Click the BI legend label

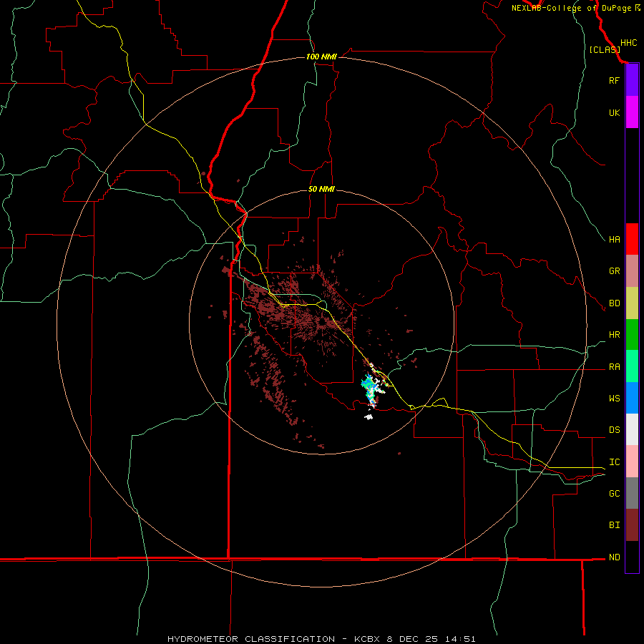point(614,525)
